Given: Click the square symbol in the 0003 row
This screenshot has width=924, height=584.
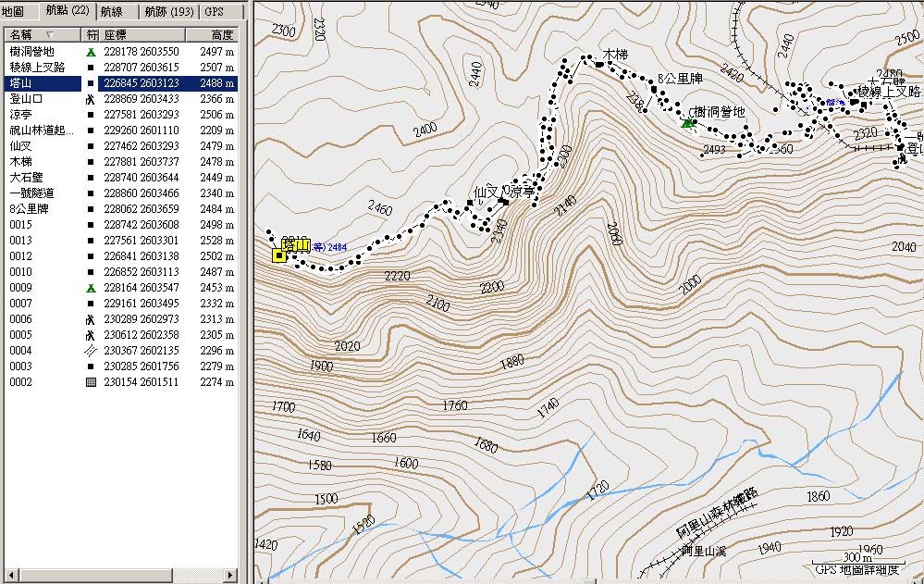Looking at the screenshot, I should (x=91, y=367).
